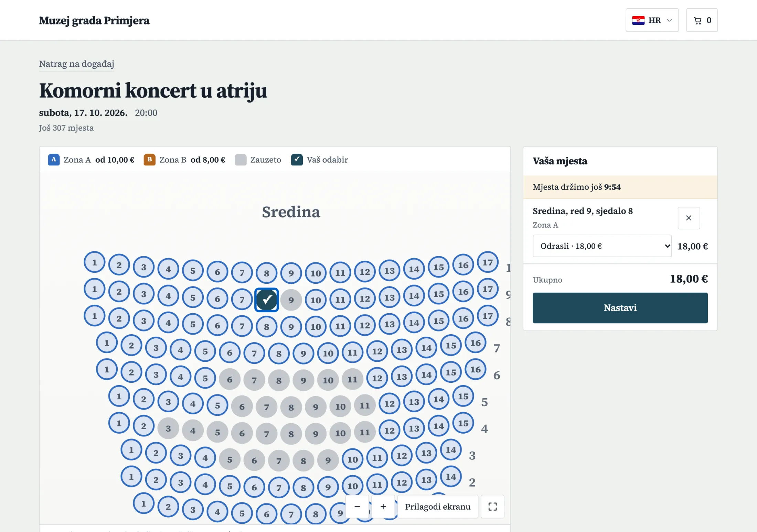Select seat 13 in row 8

[389, 324]
